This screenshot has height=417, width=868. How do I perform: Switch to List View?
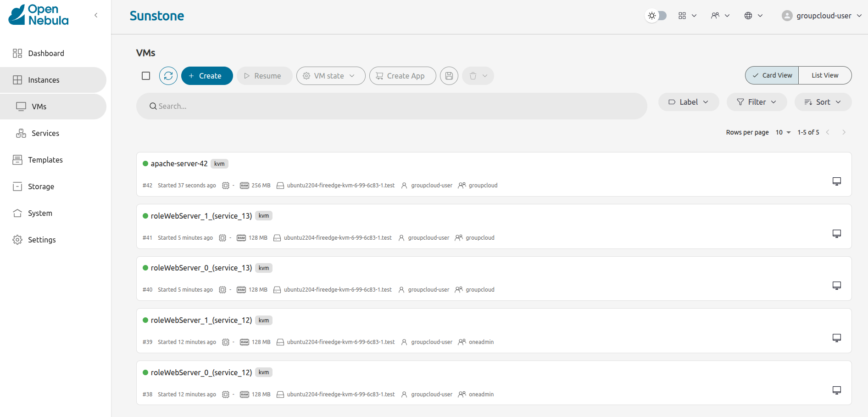(x=825, y=75)
